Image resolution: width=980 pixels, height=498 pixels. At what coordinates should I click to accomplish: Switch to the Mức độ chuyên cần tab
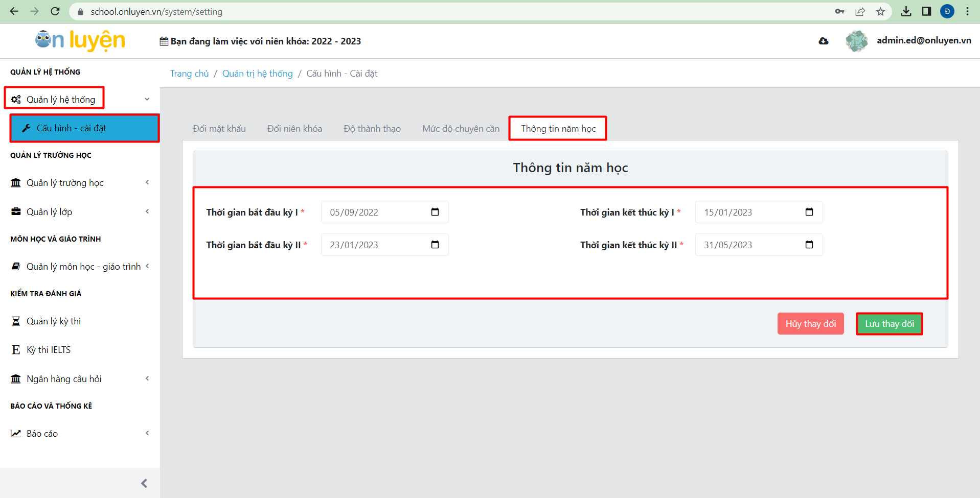pos(461,129)
